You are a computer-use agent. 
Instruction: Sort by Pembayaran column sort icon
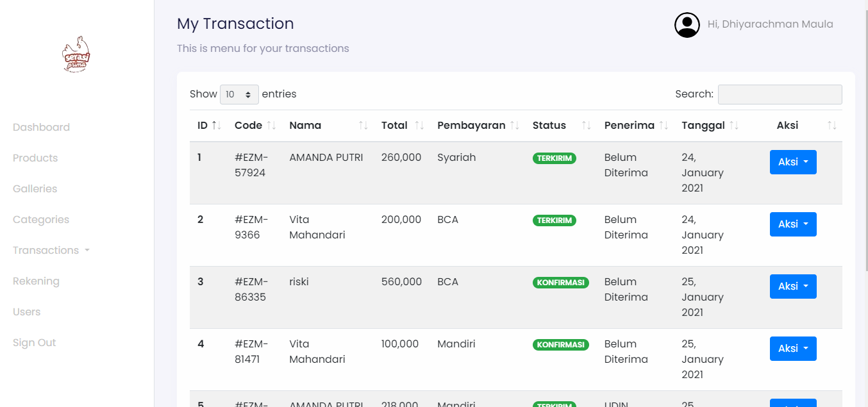click(514, 126)
